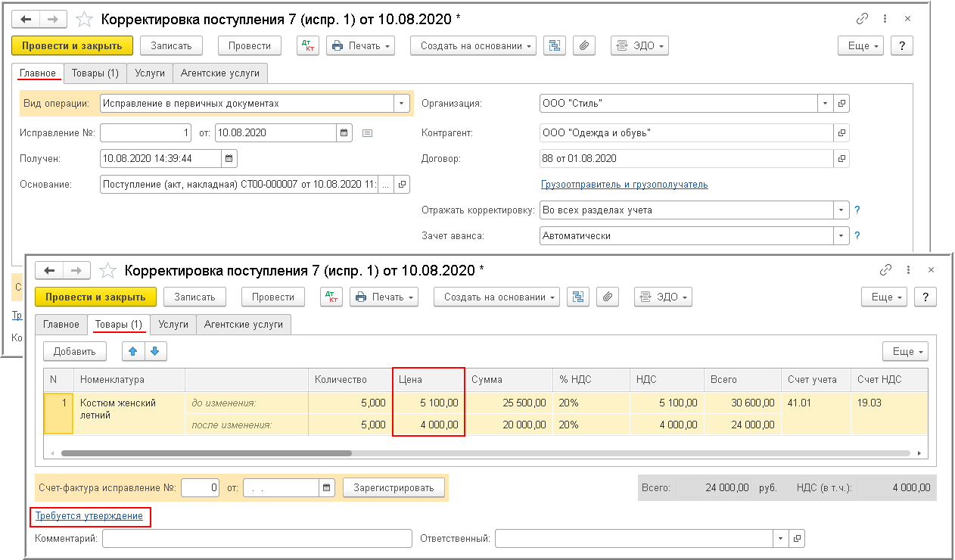Screen dimensions: 955x560
Task: Click the help icon beside Зачет аванса
Action: coord(857,235)
